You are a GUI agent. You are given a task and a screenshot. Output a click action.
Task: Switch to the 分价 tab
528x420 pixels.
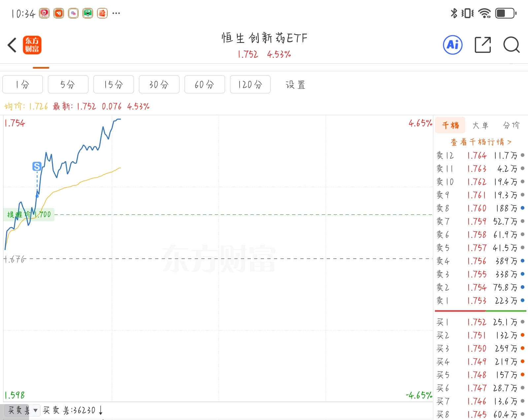511,125
